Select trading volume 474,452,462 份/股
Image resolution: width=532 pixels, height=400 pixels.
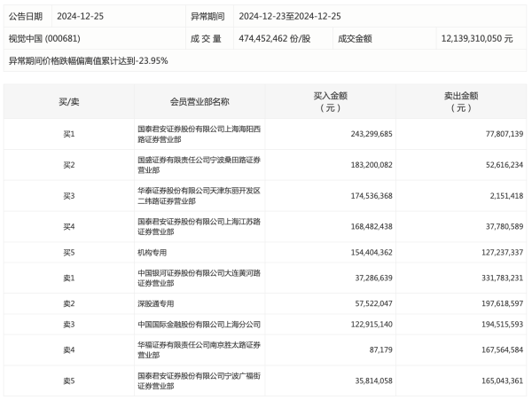coord(275,39)
